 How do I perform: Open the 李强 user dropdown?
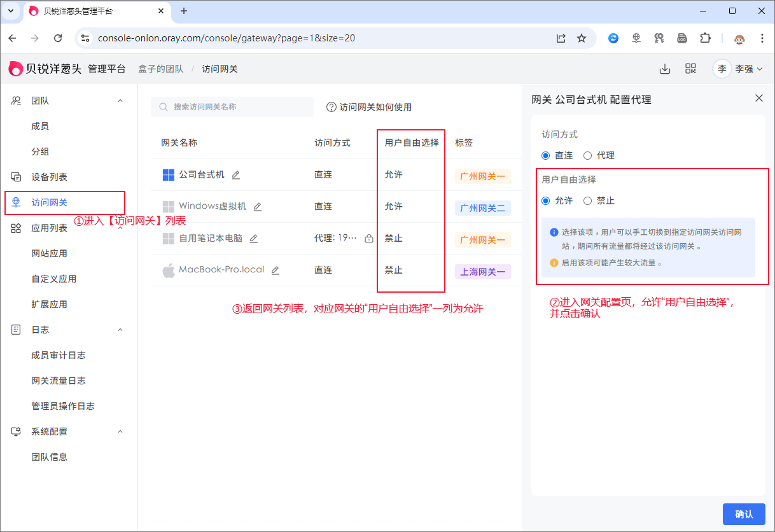click(x=739, y=69)
